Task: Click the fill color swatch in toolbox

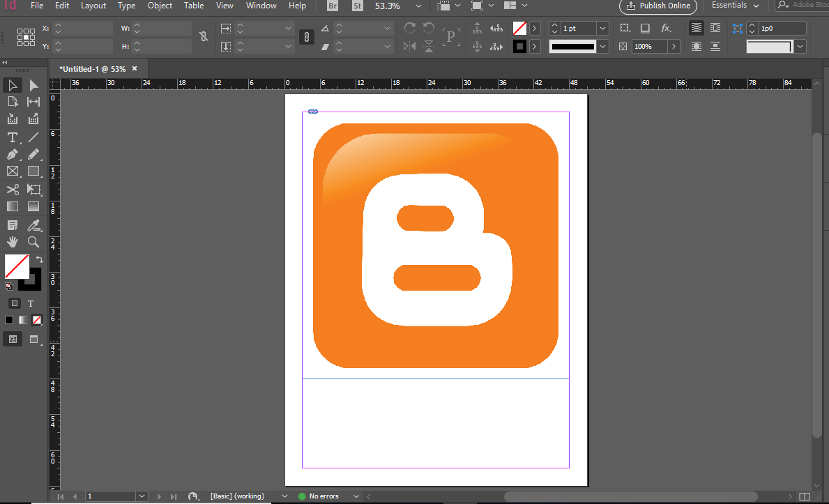Action: [x=16, y=266]
